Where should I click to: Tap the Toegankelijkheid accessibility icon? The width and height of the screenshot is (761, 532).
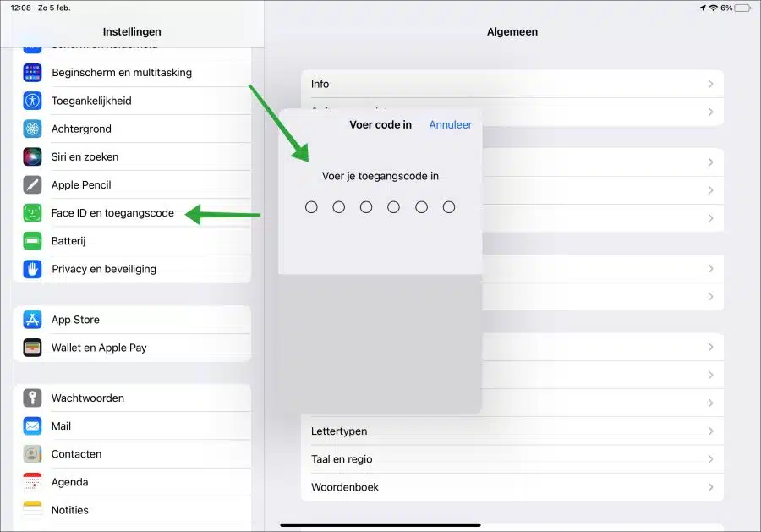[32, 101]
